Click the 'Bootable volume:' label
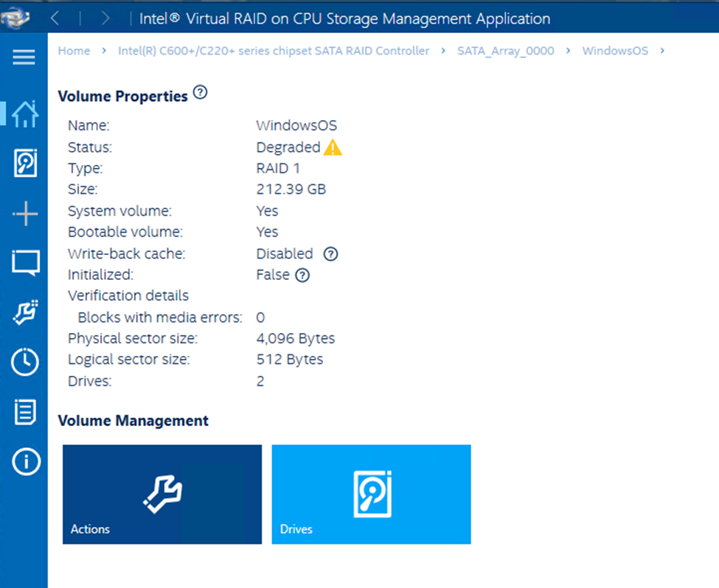The width and height of the screenshot is (719, 588). click(x=125, y=232)
